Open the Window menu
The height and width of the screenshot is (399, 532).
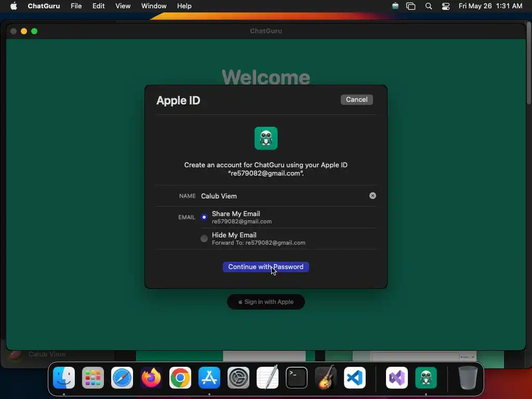(154, 6)
